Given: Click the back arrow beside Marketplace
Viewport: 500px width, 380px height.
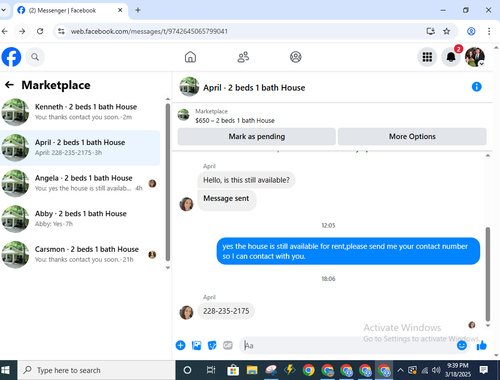Looking at the screenshot, I should point(9,85).
